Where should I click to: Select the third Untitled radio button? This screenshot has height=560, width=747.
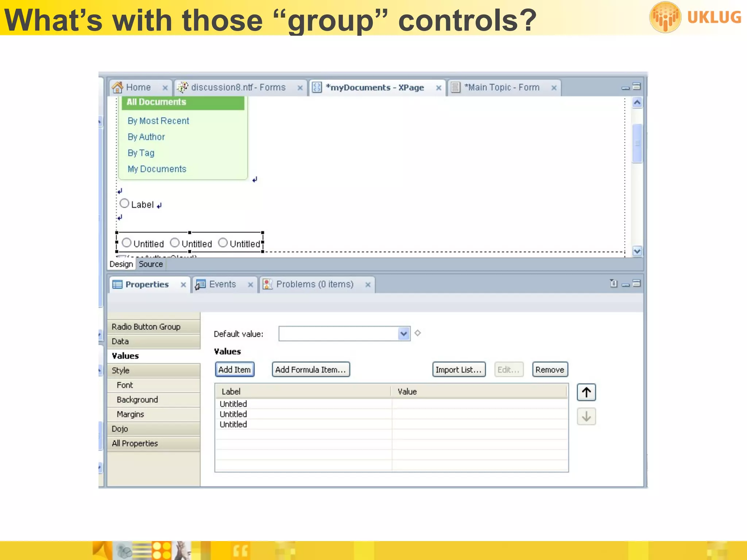[x=223, y=242]
